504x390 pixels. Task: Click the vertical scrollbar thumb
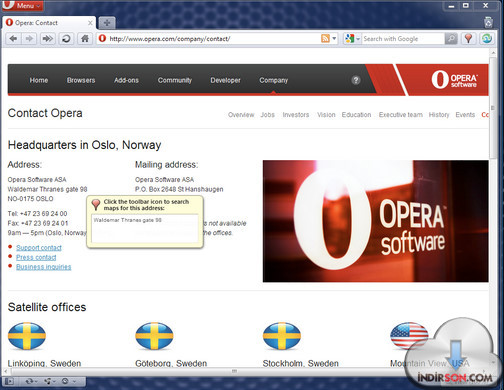click(x=493, y=108)
